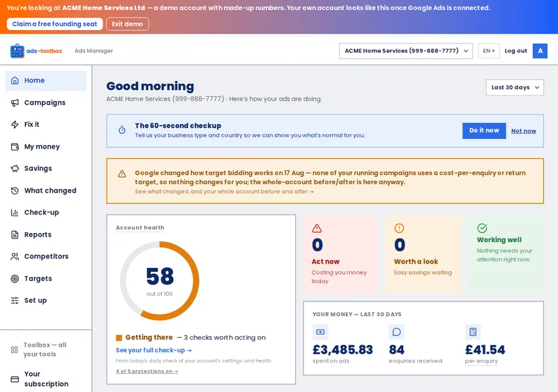Click the speech bubble icon above enquiries
This screenshot has height=392, width=558.
(396, 332)
